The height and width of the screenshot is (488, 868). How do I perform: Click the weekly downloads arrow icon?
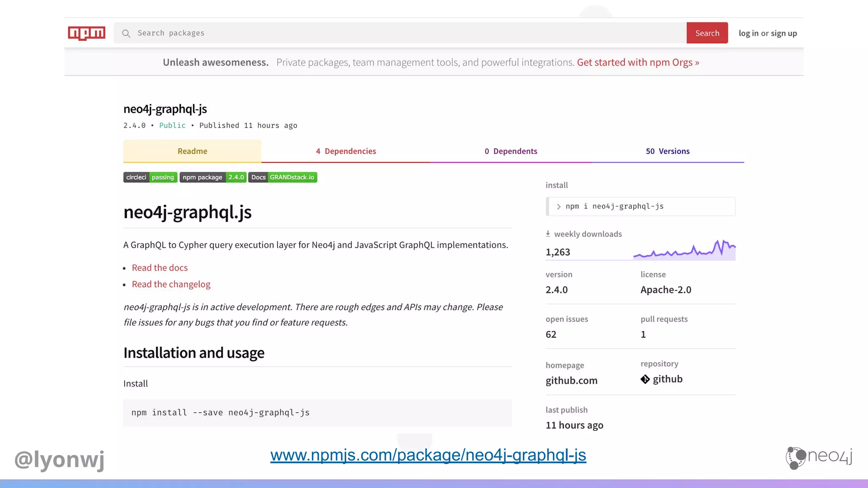pyautogui.click(x=548, y=234)
